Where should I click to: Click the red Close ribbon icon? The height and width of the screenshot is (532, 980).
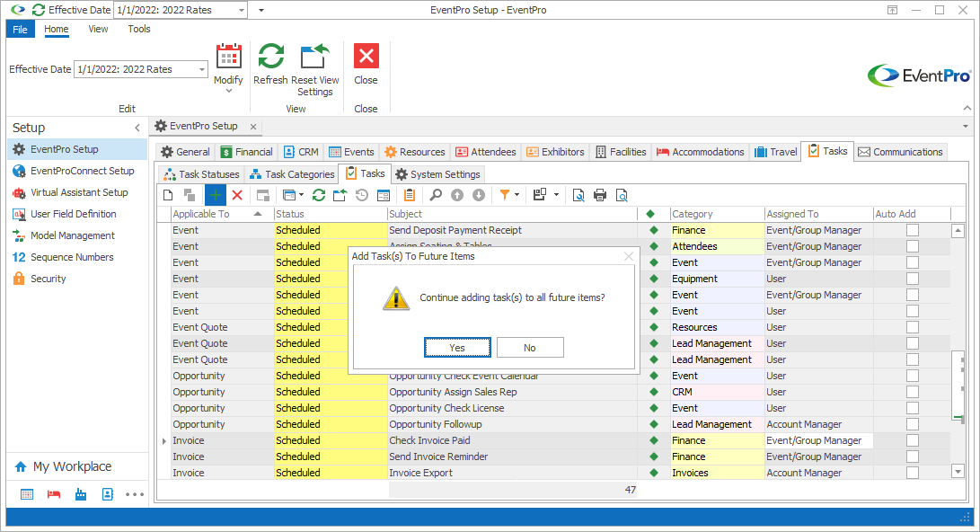(x=366, y=57)
